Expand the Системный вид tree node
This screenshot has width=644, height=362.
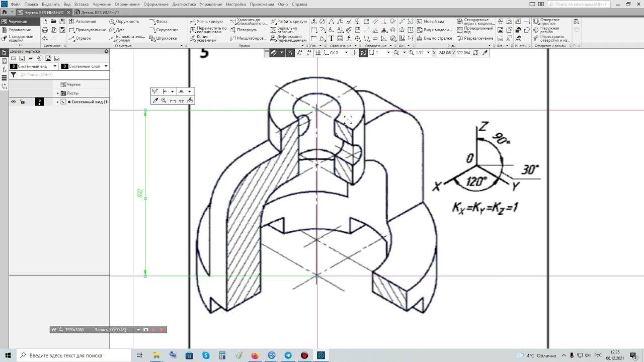(58, 102)
